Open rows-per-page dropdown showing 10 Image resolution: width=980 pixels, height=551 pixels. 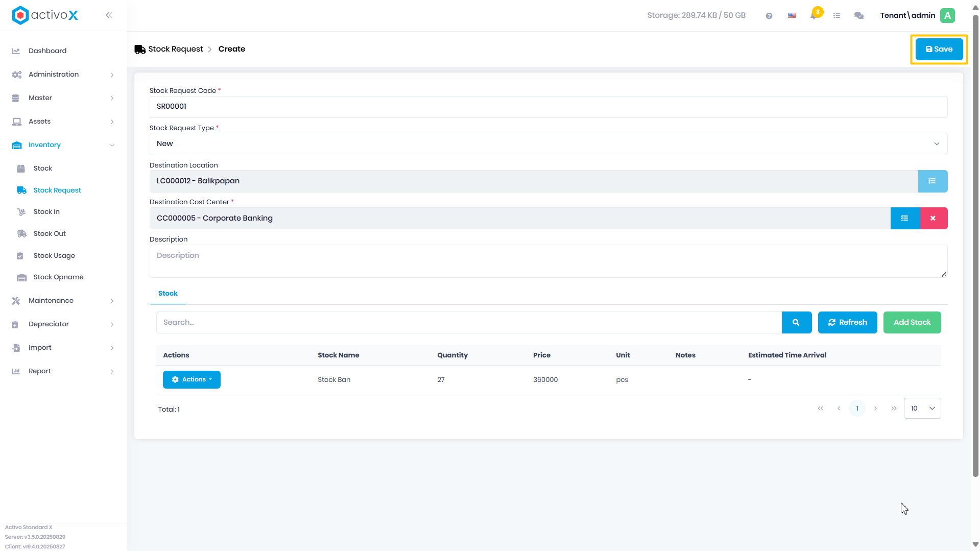[922, 409]
